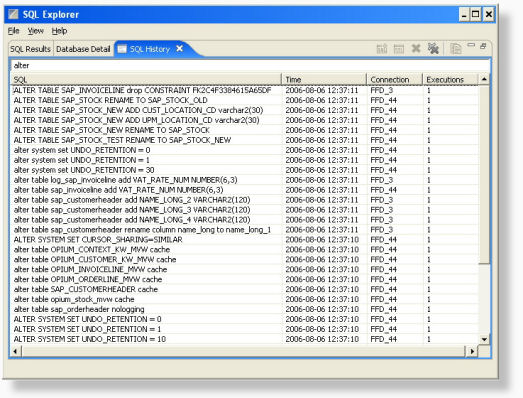Click the vertical scrollbar up arrow

[x=484, y=79]
